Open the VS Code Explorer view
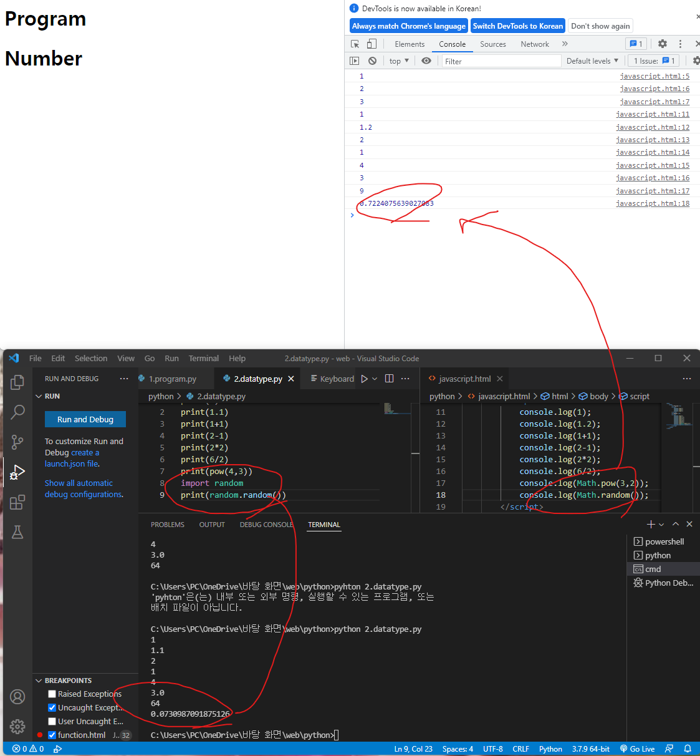 point(17,382)
